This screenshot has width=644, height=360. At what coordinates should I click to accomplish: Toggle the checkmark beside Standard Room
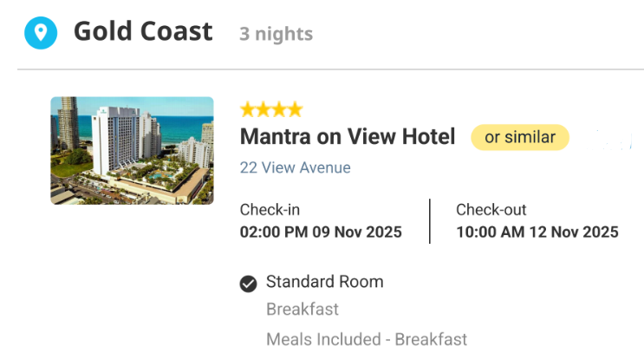249,284
